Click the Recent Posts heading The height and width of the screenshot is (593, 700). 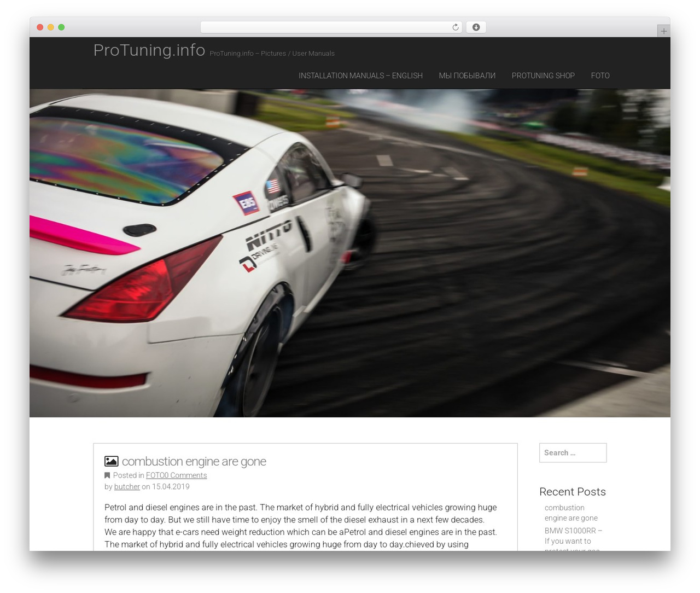click(x=572, y=492)
